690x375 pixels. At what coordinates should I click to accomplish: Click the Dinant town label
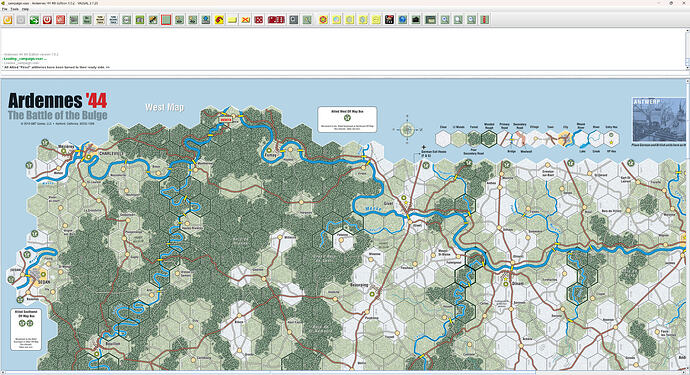coord(518,284)
